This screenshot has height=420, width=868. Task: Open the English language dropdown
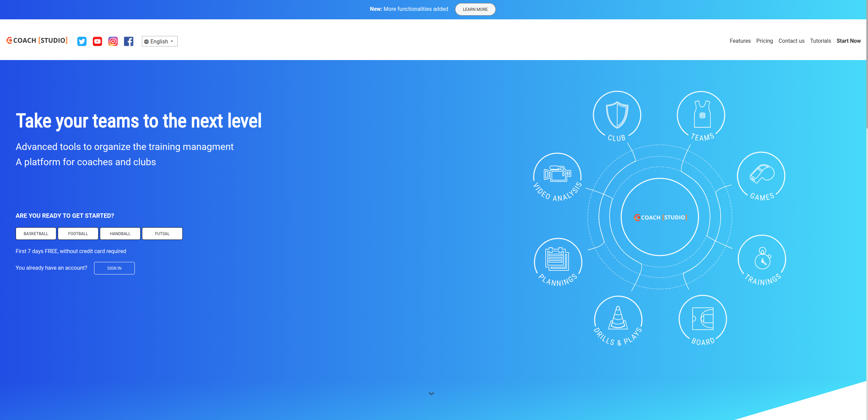tap(160, 41)
